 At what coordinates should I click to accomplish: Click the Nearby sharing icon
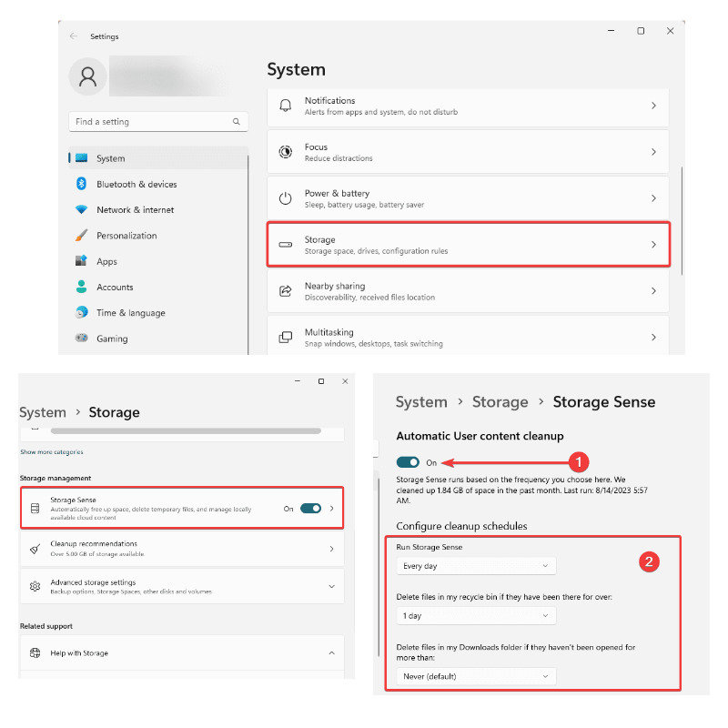[x=286, y=291]
